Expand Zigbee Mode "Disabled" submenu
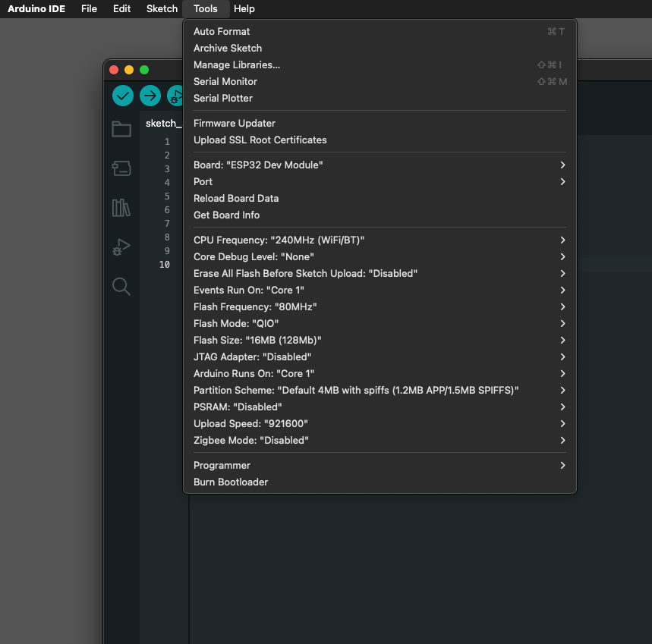Image resolution: width=652 pixels, height=644 pixels. click(380, 441)
